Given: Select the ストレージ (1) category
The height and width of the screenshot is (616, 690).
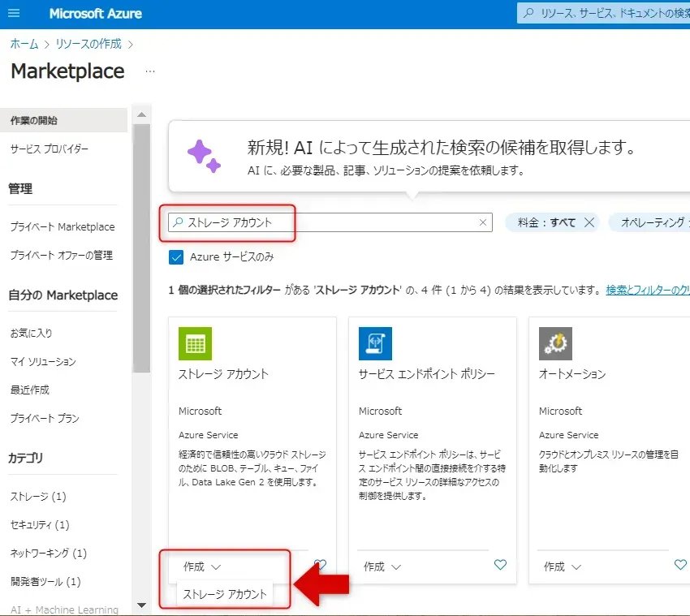Looking at the screenshot, I should (38, 496).
